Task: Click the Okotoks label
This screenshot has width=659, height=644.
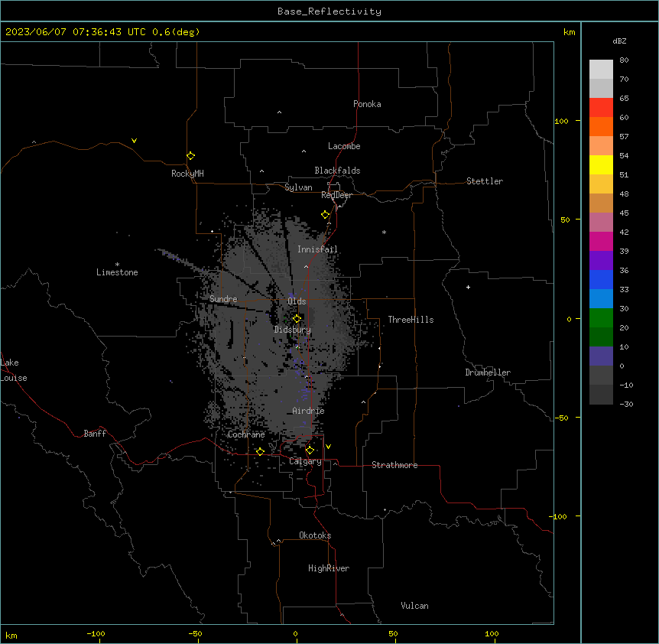Action: (x=315, y=535)
